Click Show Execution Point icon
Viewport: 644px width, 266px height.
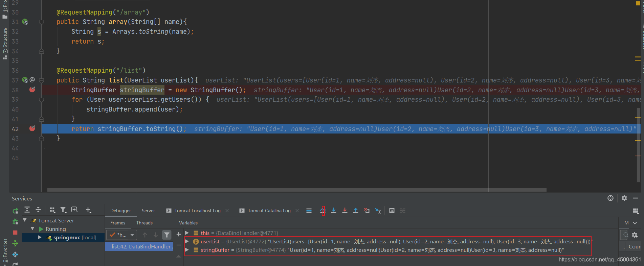click(x=309, y=211)
